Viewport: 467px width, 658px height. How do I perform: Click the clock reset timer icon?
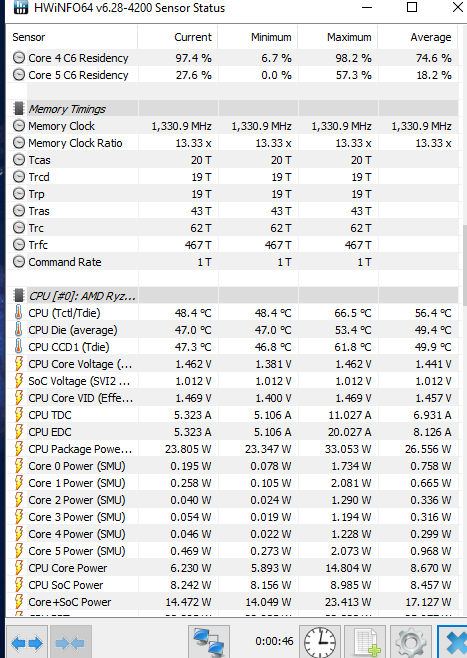click(320, 642)
